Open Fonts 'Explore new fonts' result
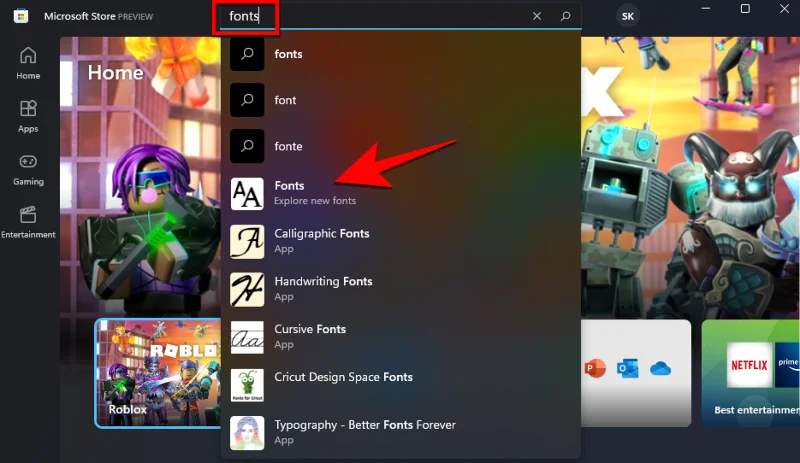 (401, 193)
